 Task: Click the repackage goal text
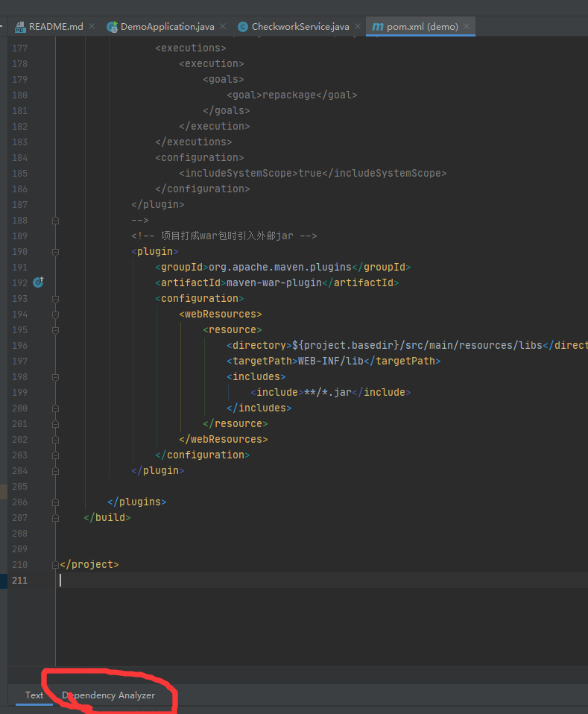pos(289,95)
